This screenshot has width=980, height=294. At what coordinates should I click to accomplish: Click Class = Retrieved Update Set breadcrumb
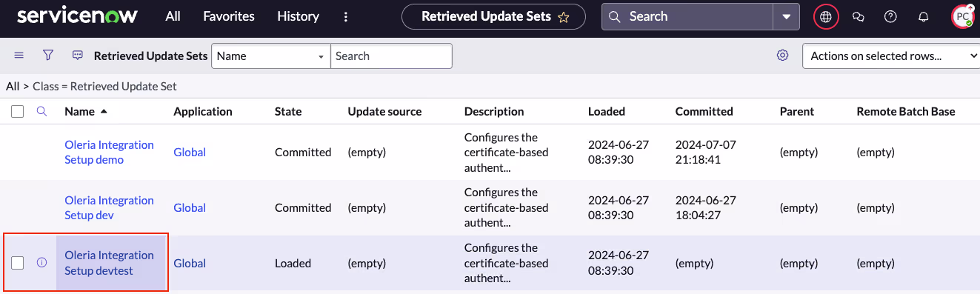point(104,87)
